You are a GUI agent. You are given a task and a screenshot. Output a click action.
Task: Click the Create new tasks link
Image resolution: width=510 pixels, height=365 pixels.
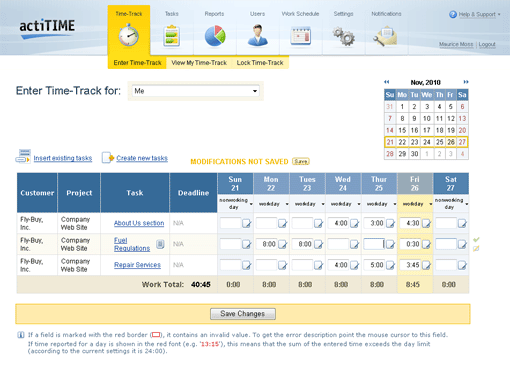[142, 158]
